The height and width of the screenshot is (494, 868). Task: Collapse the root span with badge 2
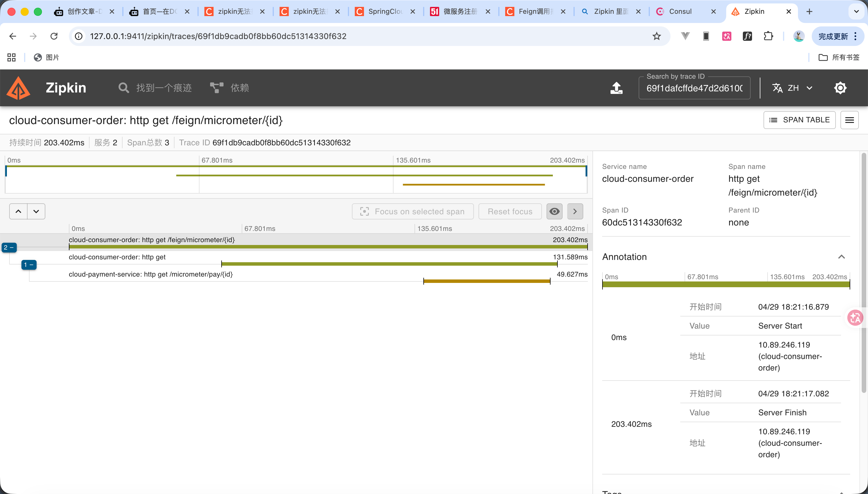[x=9, y=248]
